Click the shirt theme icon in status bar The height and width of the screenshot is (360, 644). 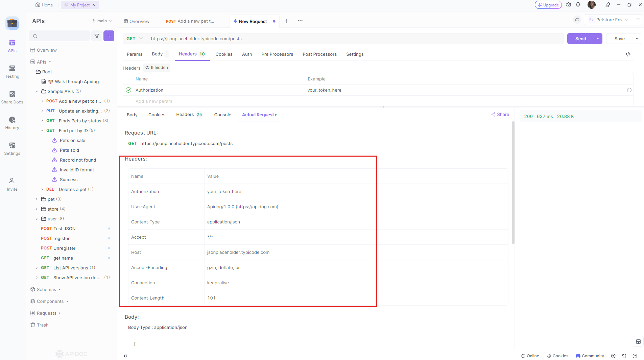pos(624,356)
